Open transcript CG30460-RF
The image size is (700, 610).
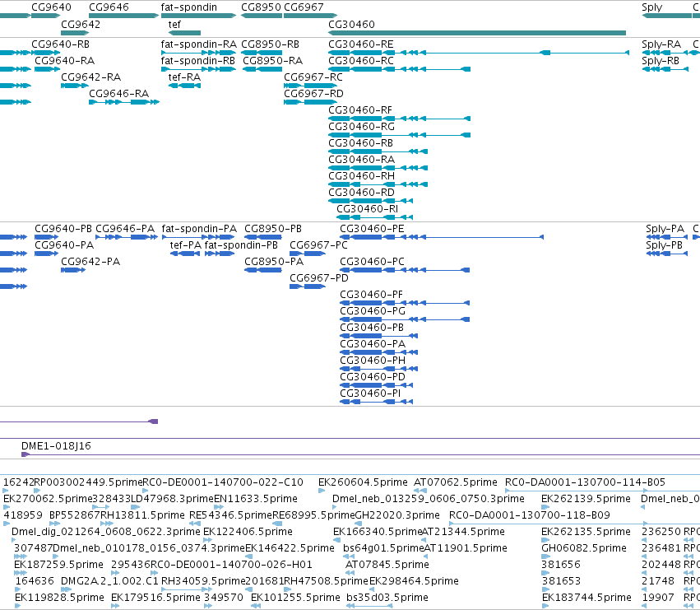(x=359, y=110)
